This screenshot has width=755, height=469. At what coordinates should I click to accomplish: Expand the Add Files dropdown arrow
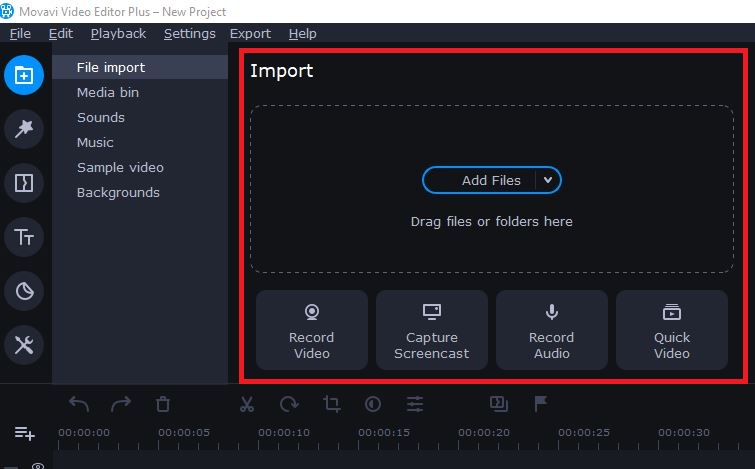click(547, 180)
